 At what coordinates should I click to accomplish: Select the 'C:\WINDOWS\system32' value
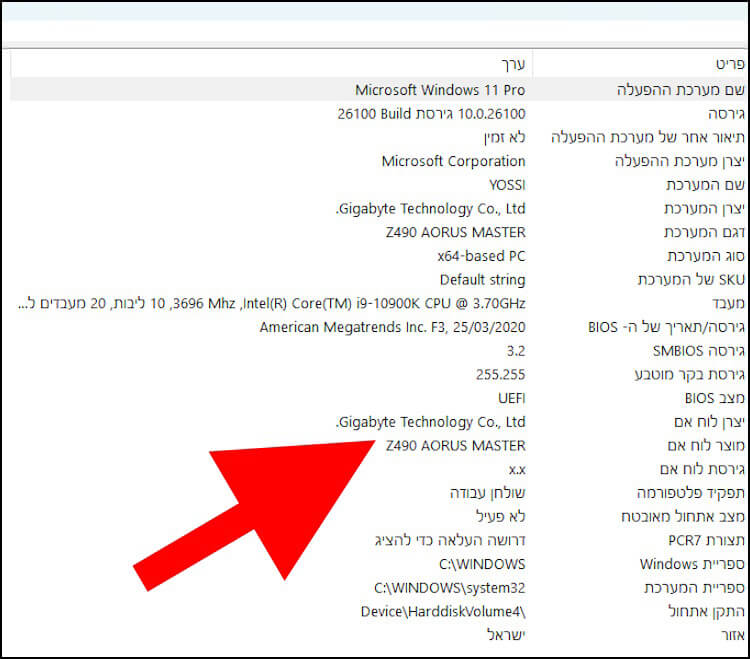tap(450, 588)
